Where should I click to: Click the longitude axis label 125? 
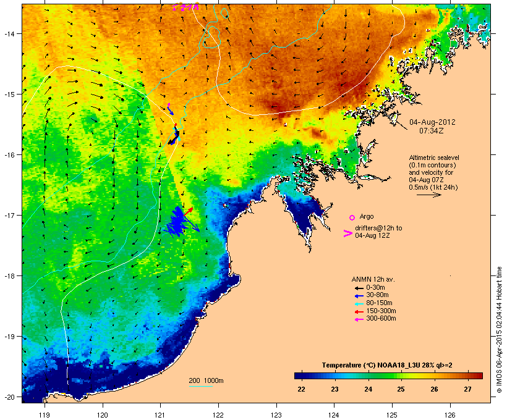click(392, 415)
